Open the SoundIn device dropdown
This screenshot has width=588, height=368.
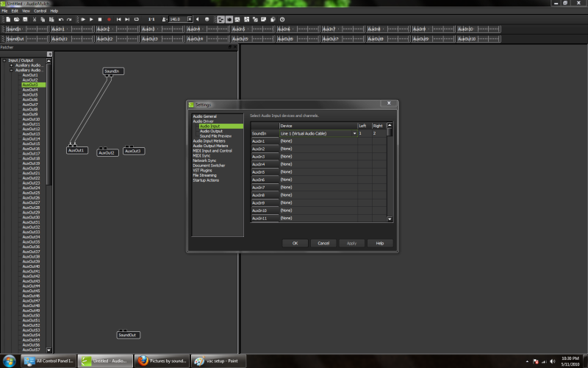(x=355, y=133)
